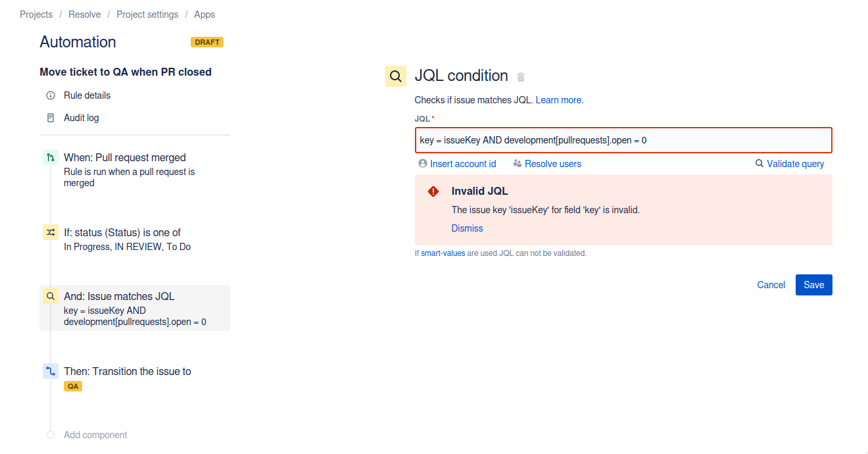Cancel the JQL condition edits
This screenshot has height=454, width=868.
(771, 285)
